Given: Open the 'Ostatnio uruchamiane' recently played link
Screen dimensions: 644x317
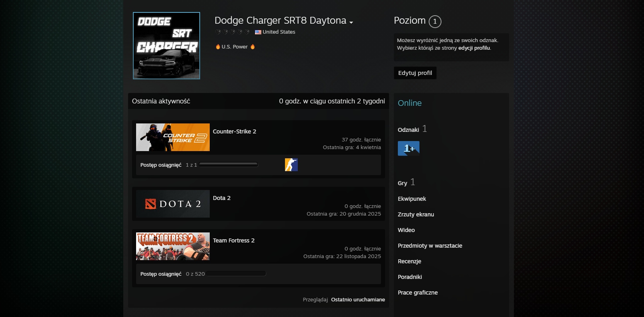Looking at the screenshot, I should click(x=358, y=299).
